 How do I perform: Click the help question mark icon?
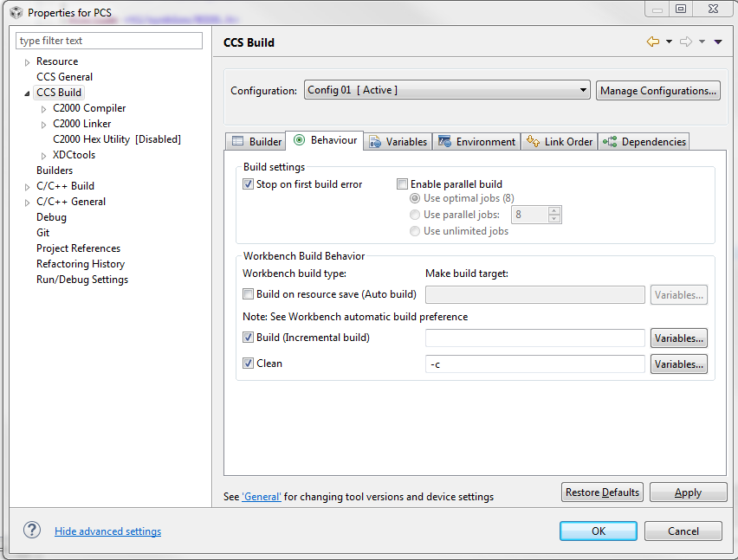[x=32, y=531]
